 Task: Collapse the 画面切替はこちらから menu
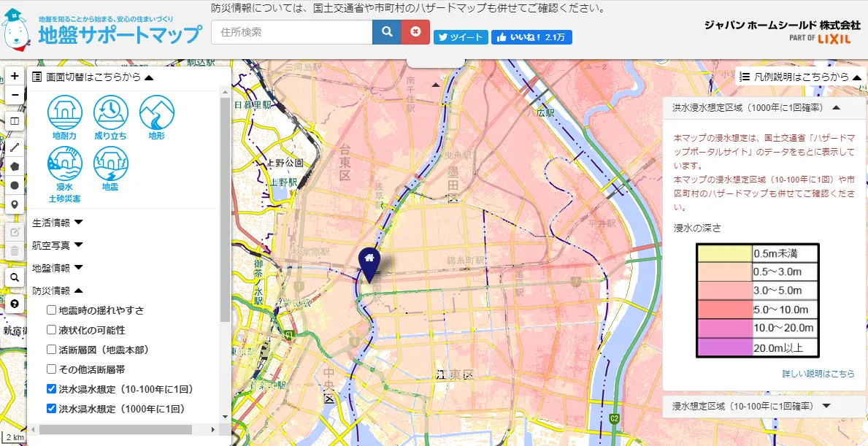[94, 77]
